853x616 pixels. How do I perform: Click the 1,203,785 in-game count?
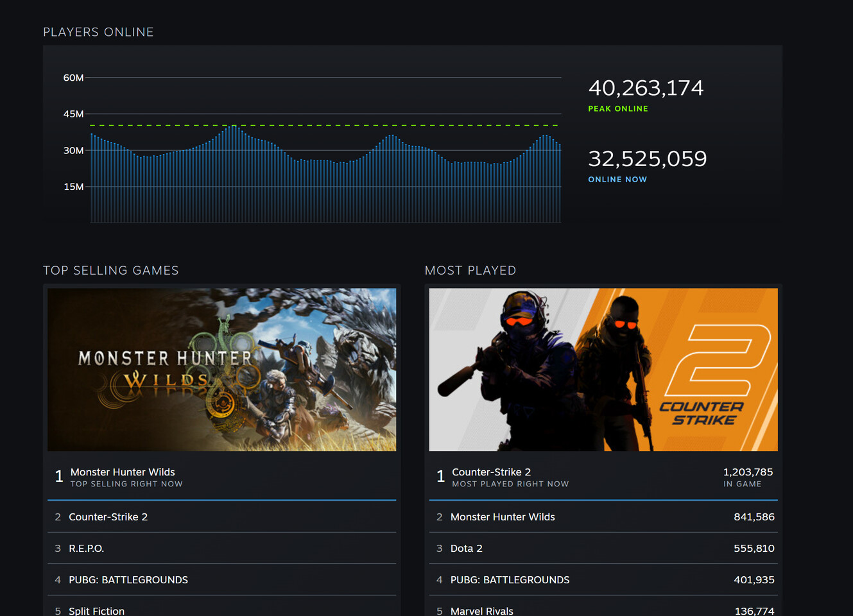click(748, 472)
